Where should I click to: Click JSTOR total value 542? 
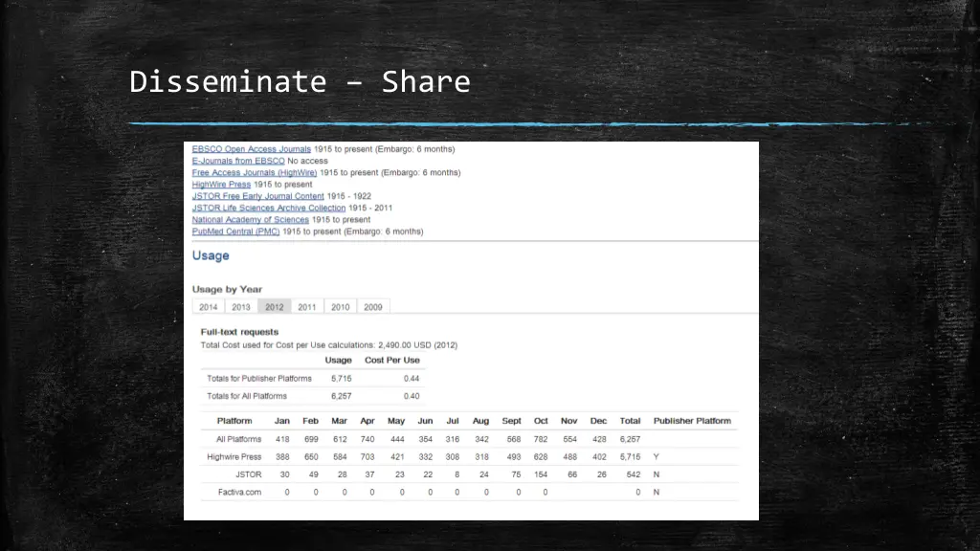(634, 474)
